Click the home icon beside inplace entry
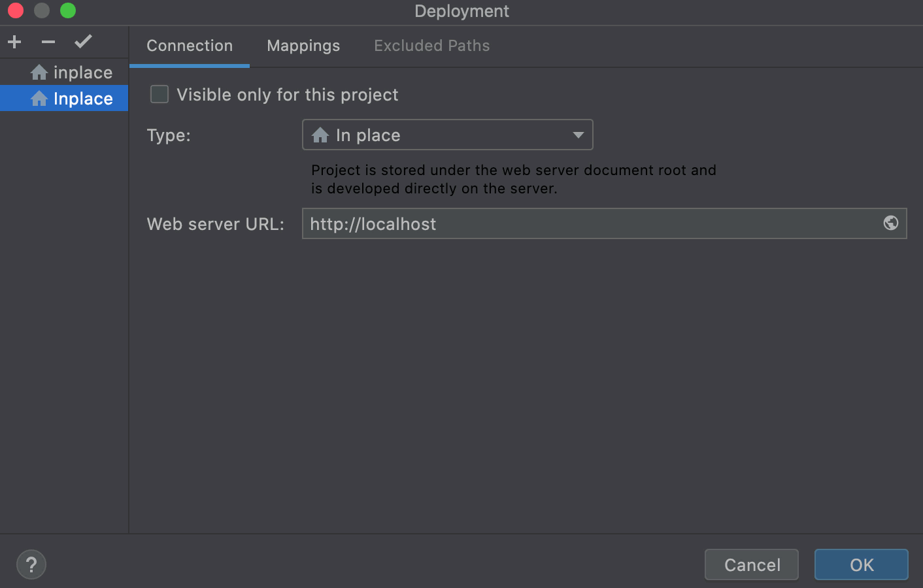Image resolution: width=923 pixels, height=588 pixels. (x=41, y=72)
